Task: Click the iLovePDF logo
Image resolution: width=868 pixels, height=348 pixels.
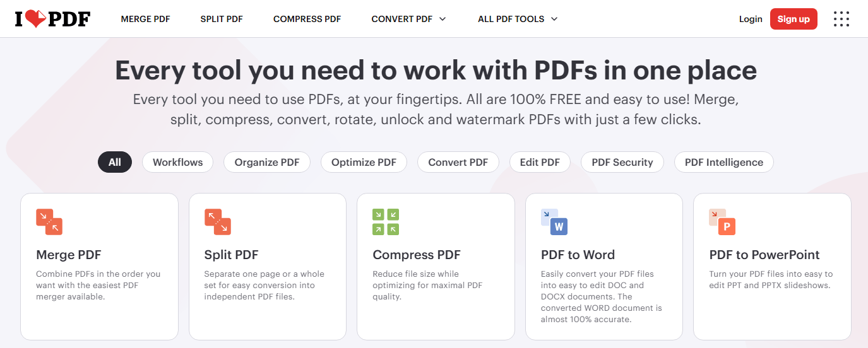Action: tap(52, 19)
